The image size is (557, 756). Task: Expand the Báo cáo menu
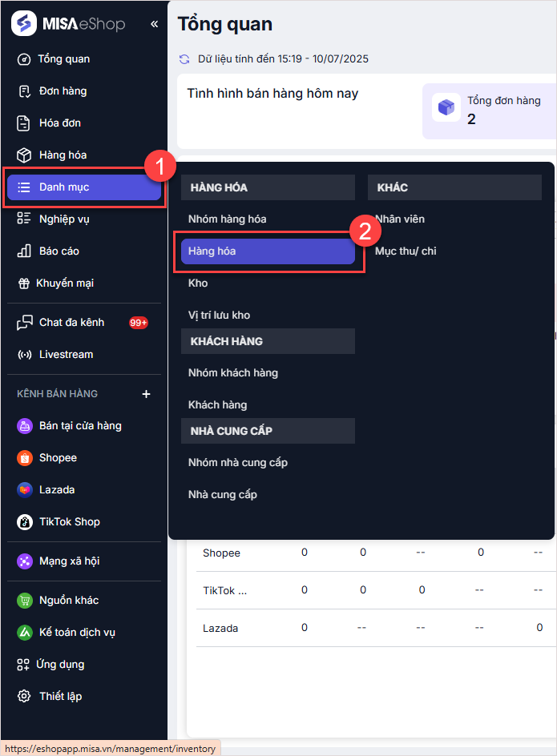click(59, 251)
